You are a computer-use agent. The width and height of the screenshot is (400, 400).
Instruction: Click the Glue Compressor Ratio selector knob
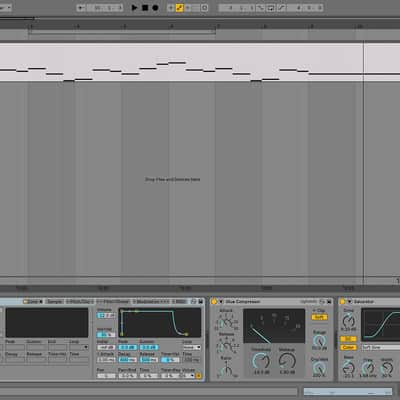click(x=226, y=370)
